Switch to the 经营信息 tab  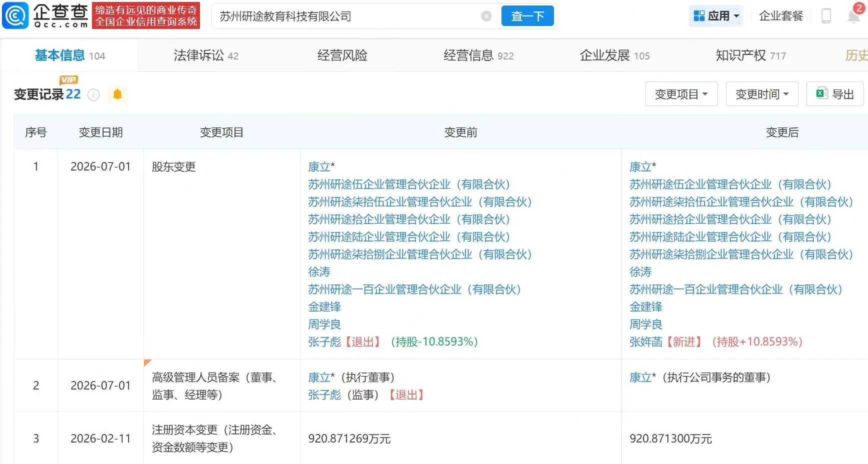[478, 55]
